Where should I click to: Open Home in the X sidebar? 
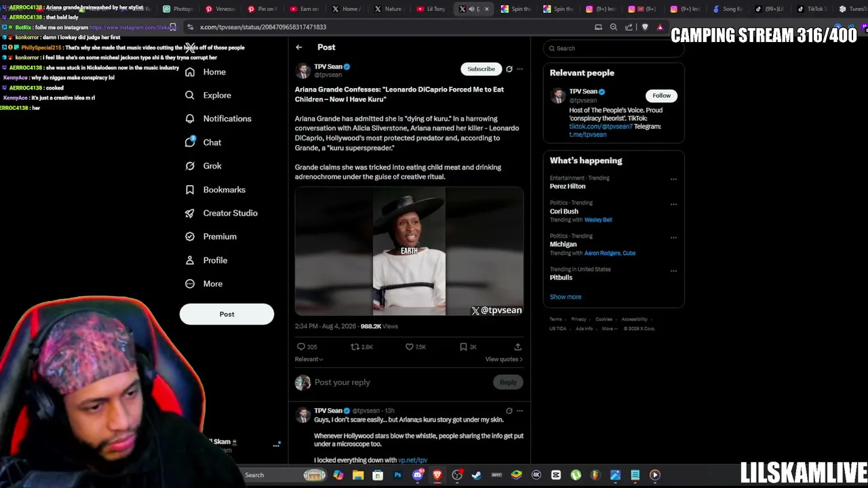[205, 72]
